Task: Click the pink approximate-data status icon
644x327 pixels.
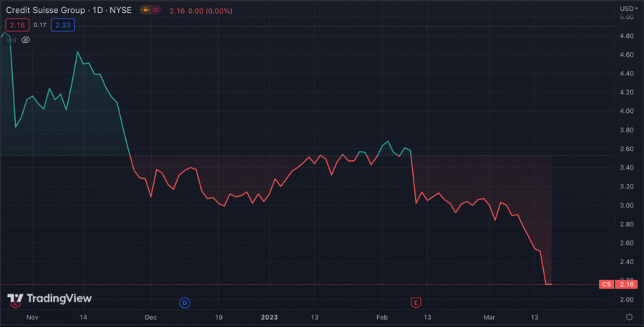Action: [x=155, y=9]
